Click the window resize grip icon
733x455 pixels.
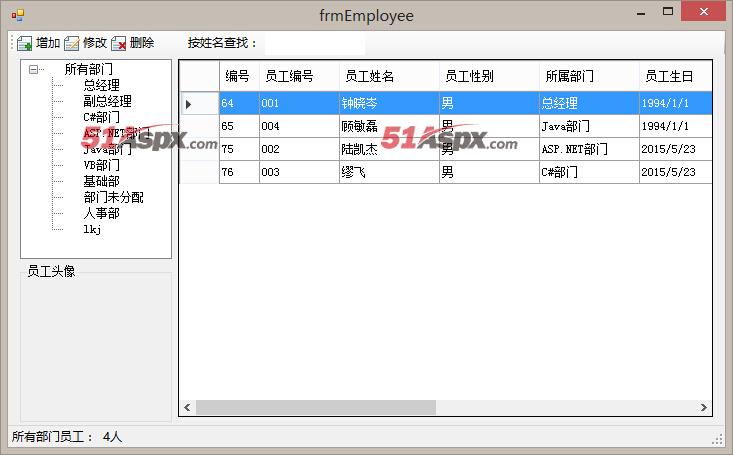click(x=718, y=439)
